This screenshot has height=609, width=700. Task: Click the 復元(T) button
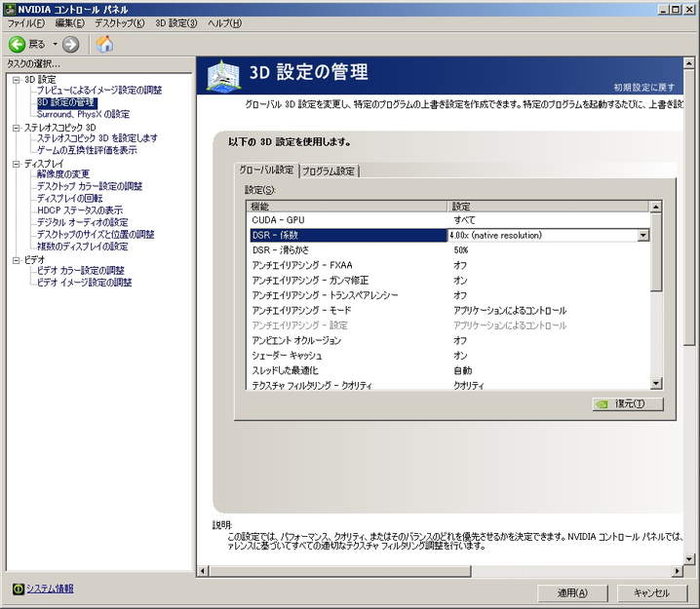tap(628, 403)
